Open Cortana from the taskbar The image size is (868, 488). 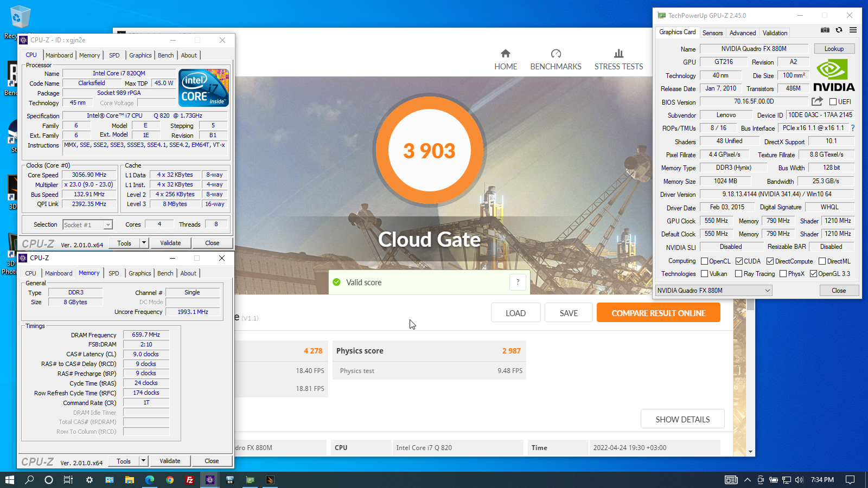pos(49,480)
